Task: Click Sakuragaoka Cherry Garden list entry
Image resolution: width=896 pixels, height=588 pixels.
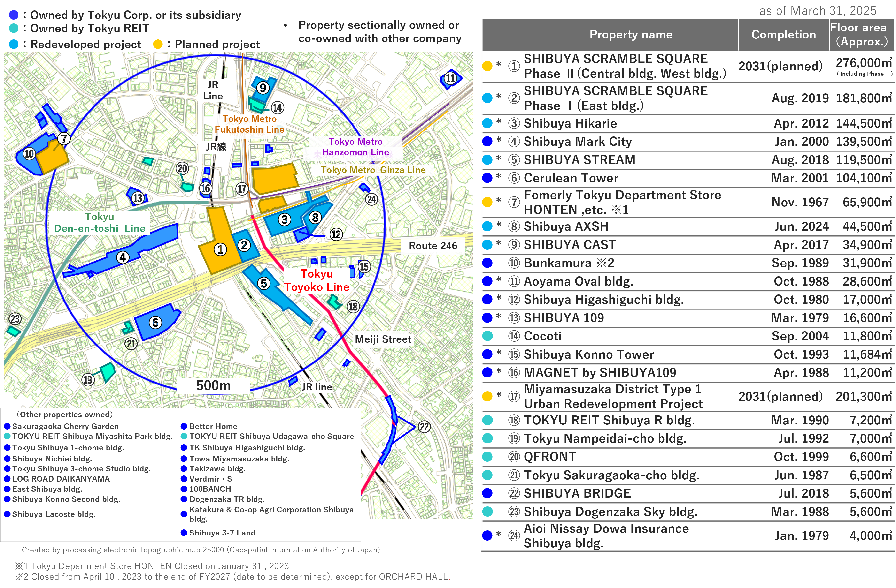Action: pos(65,426)
